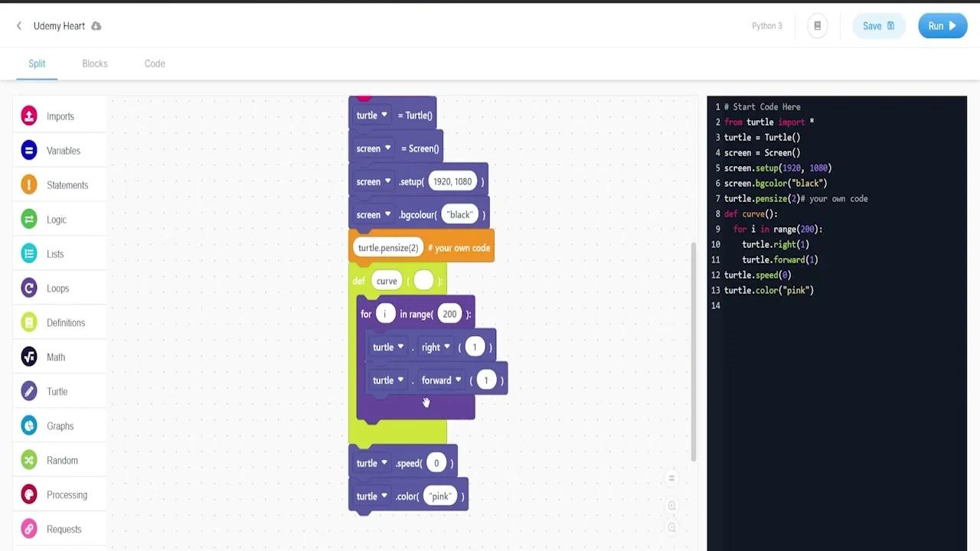Open the Graphs pie chart icon

coord(29,426)
